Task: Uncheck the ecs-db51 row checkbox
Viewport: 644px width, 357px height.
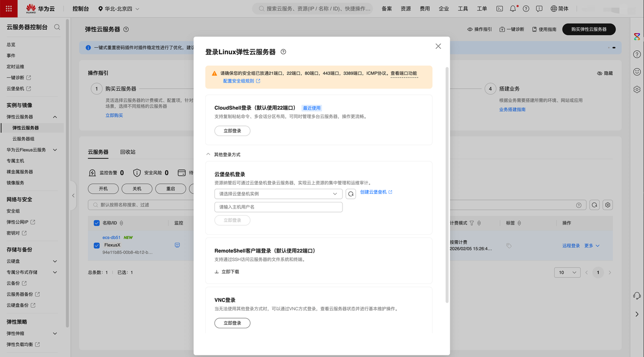Action: pos(97,245)
